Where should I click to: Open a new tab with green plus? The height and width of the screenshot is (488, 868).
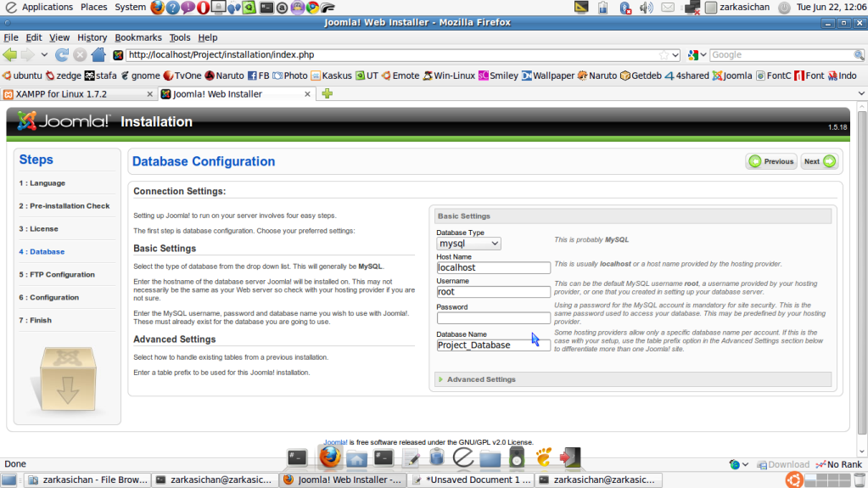pos(328,93)
